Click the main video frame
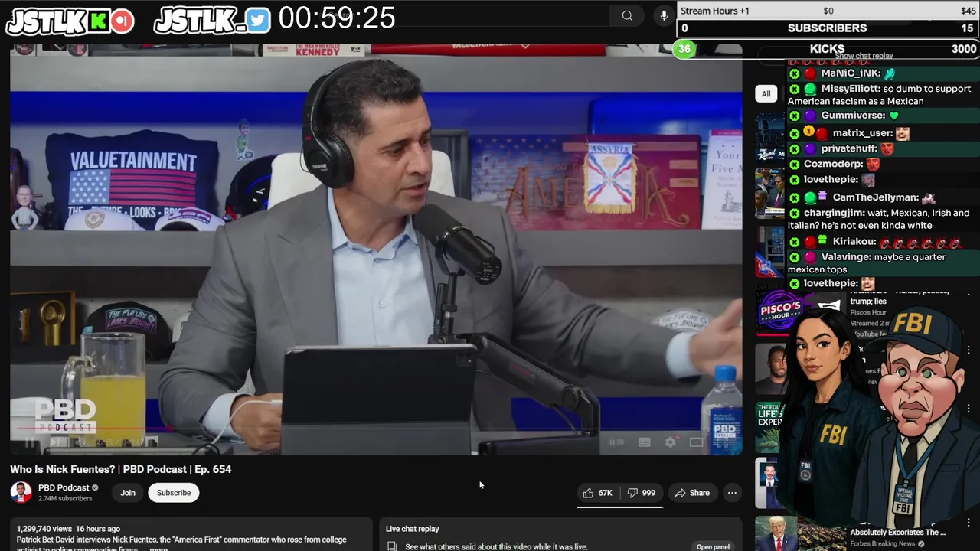980x551 pixels. point(376,249)
